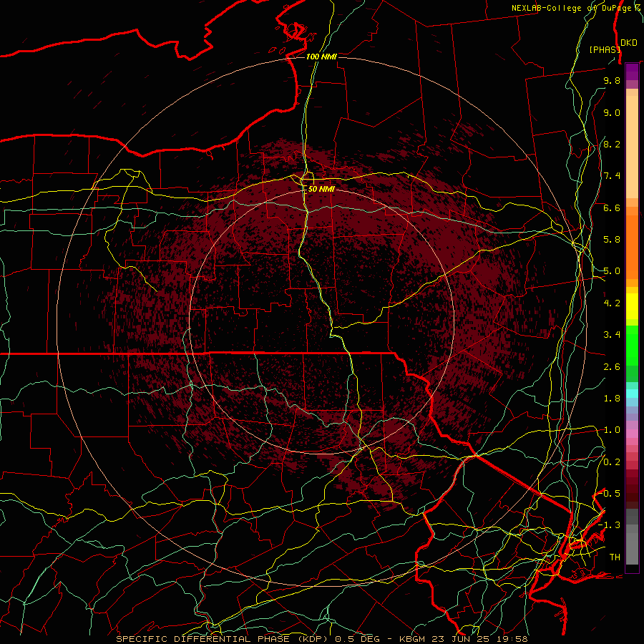Click the Specific Differential Phase caption text
Image resolution: width=644 pixels, height=644 pixels.
click(321, 639)
